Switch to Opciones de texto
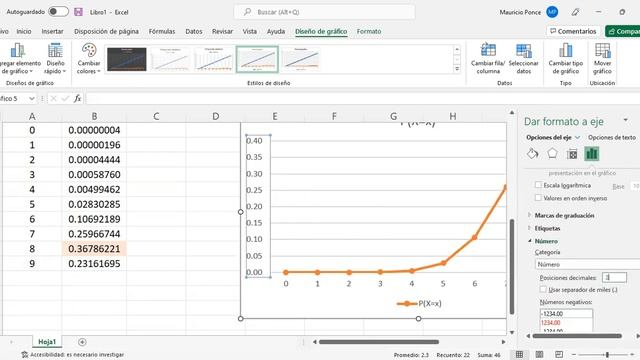 [x=611, y=138]
